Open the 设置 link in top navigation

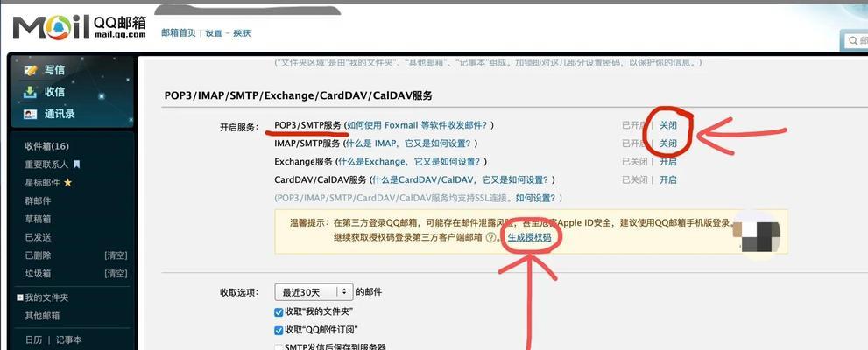tap(214, 33)
